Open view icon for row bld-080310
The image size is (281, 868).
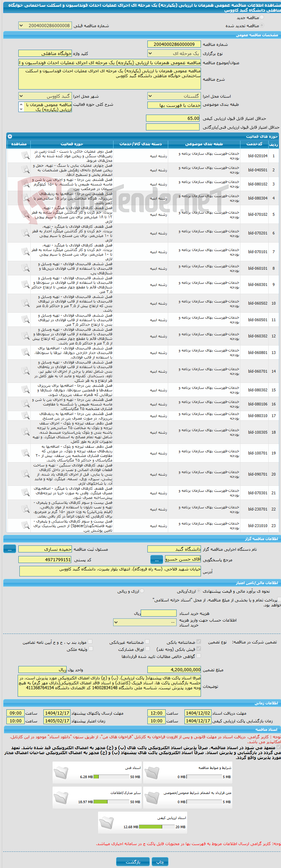(x=25, y=416)
